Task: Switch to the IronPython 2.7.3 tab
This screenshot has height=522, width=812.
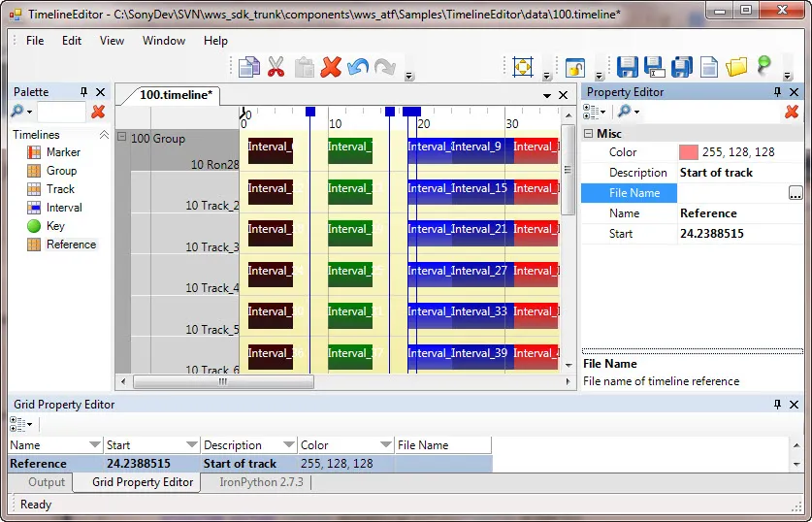Action: click(x=261, y=482)
